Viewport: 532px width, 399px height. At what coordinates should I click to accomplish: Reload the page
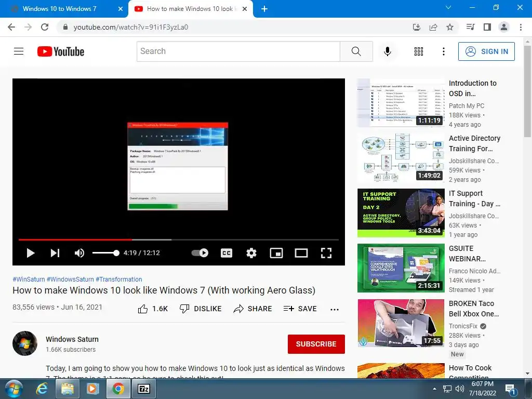click(x=45, y=27)
